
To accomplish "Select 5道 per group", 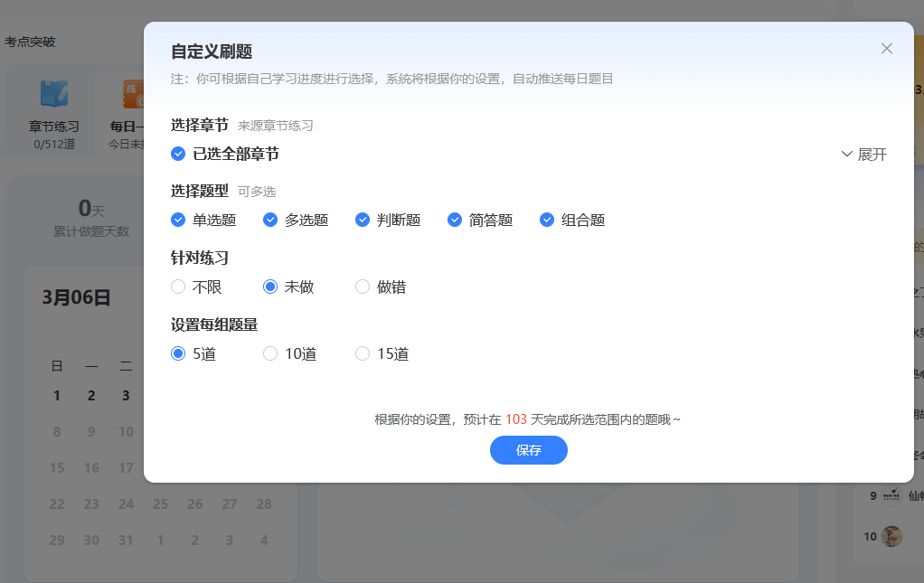I will [178, 353].
